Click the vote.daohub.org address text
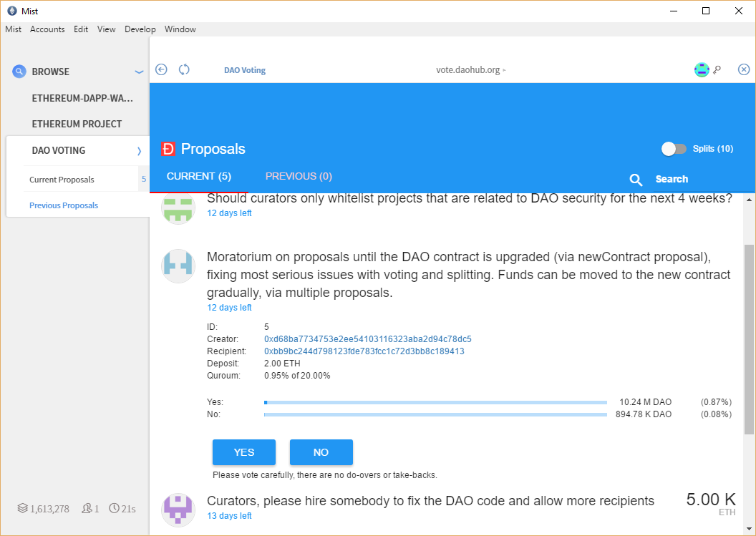 click(467, 70)
